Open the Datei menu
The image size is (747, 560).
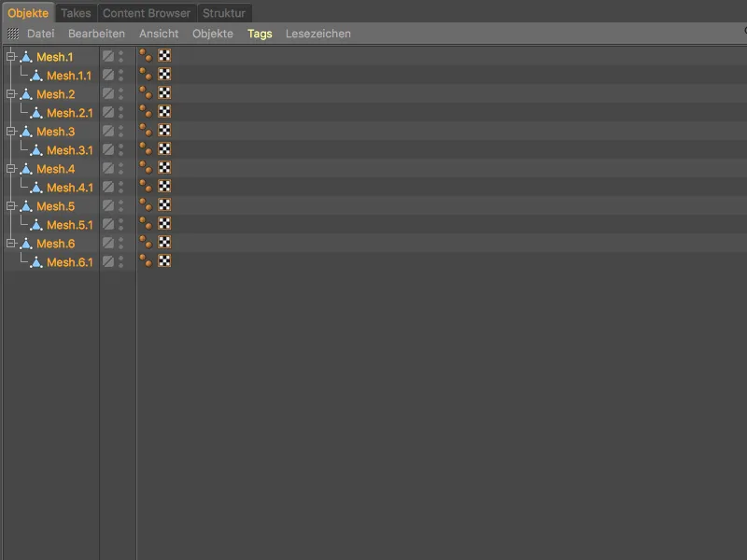[40, 34]
